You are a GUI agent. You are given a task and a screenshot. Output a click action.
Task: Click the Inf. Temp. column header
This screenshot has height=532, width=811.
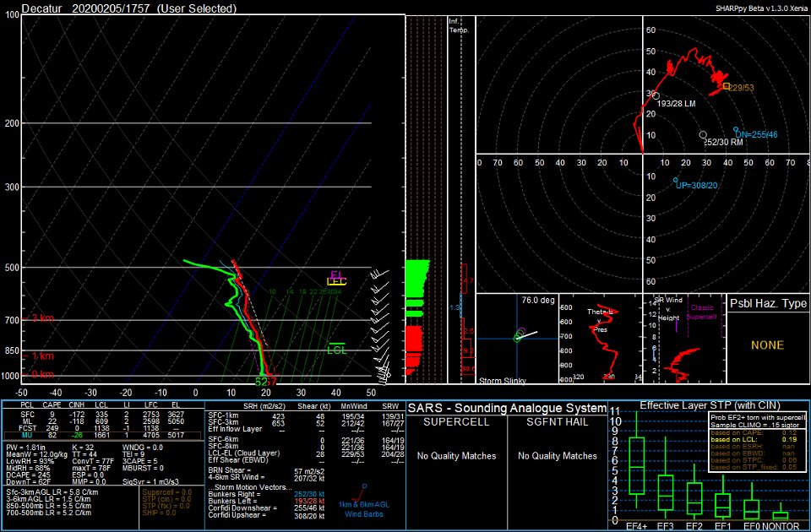(459, 25)
